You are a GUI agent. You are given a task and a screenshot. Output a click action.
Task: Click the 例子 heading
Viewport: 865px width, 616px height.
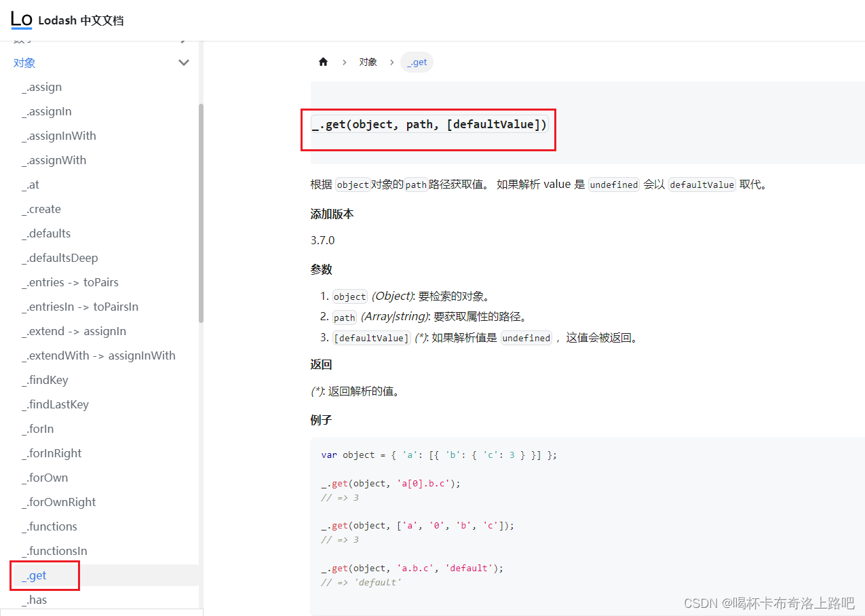(x=321, y=420)
